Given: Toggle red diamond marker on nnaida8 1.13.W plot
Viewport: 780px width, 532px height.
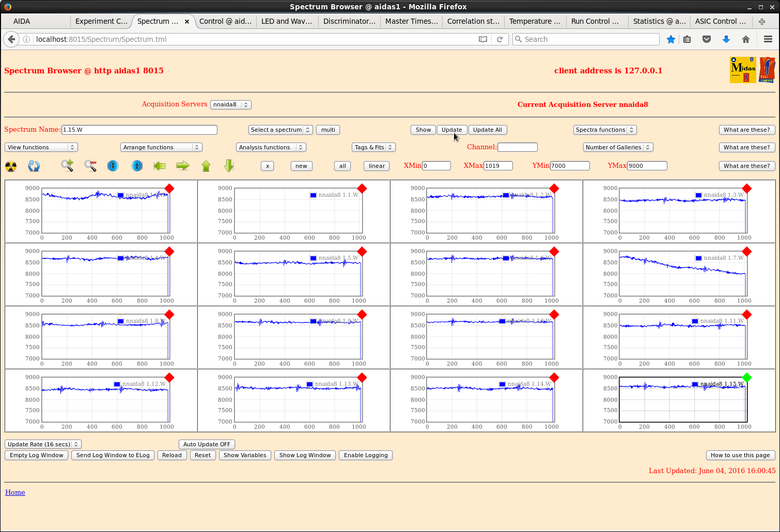Looking at the screenshot, I should 362,378.
